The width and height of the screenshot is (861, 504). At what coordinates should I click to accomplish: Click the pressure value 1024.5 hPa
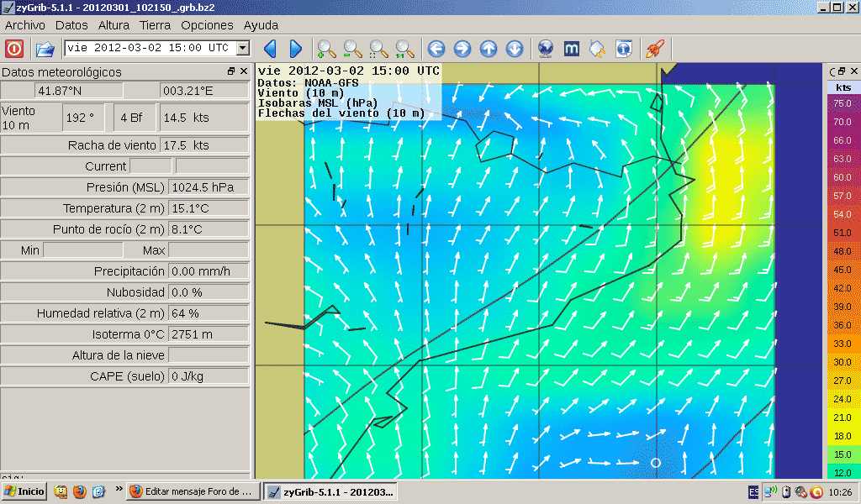[x=209, y=187]
